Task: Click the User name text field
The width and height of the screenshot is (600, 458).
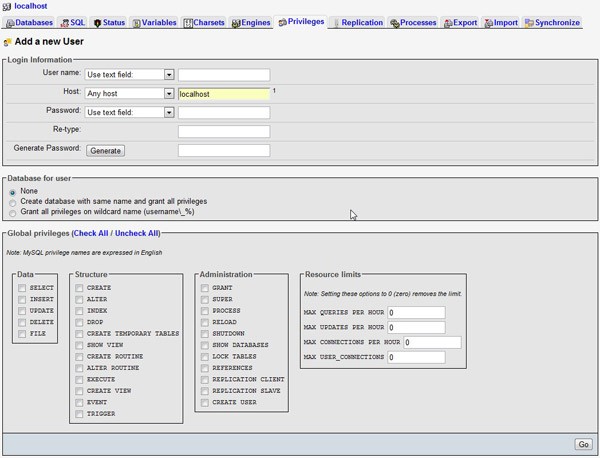Action: 224,75
